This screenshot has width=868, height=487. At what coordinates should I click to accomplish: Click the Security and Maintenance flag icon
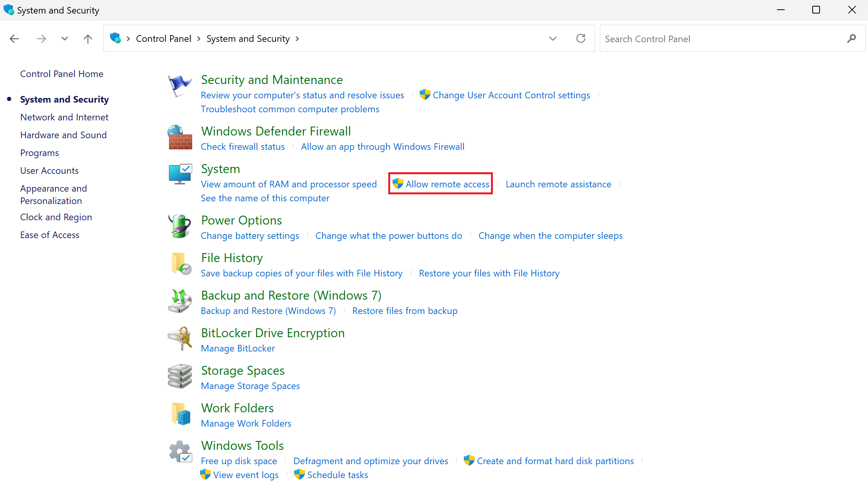tap(179, 86)
